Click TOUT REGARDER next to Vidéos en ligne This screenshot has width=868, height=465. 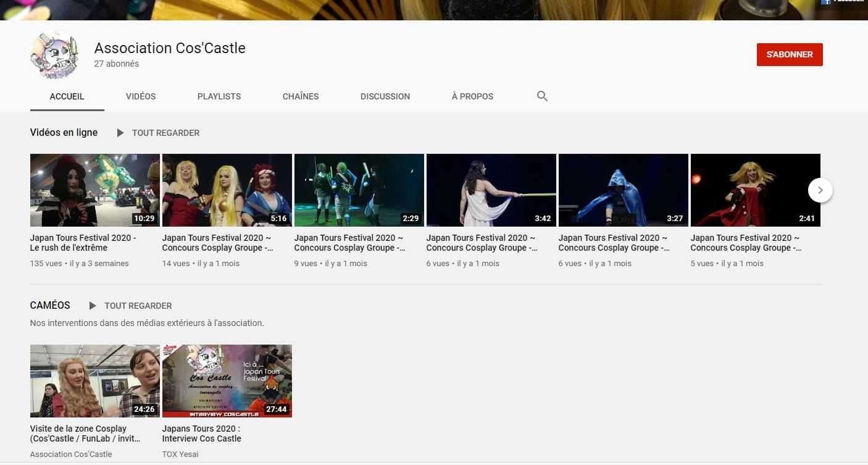pos(166,133)
